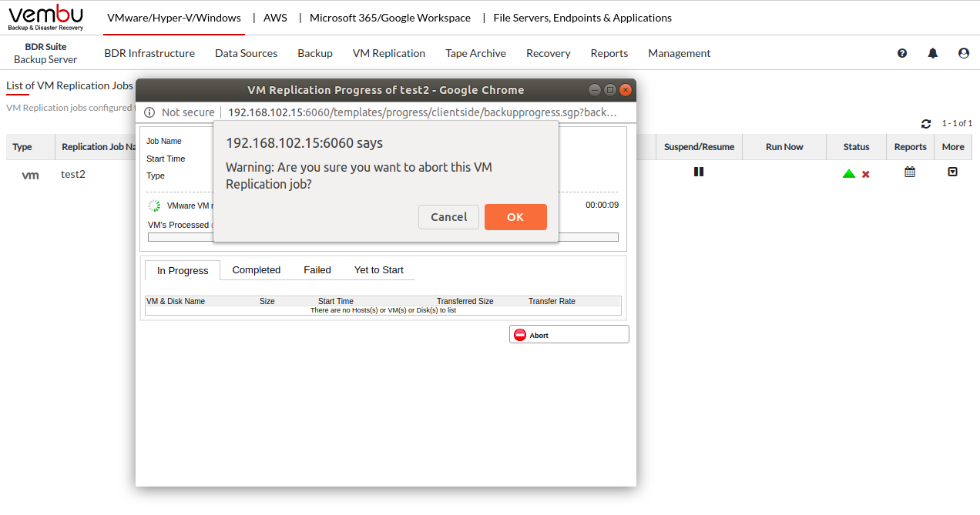Click the red X abort status icon
The image size is (980, 515).
[866, 175]
